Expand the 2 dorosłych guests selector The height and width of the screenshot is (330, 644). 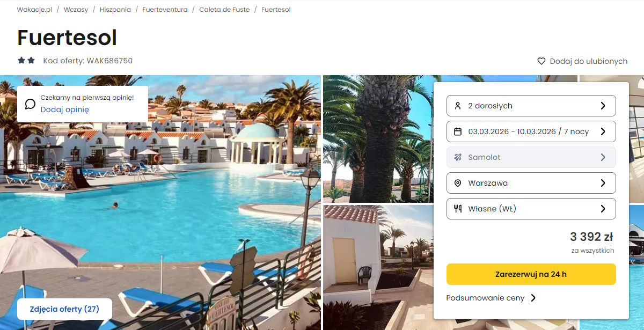531,106
